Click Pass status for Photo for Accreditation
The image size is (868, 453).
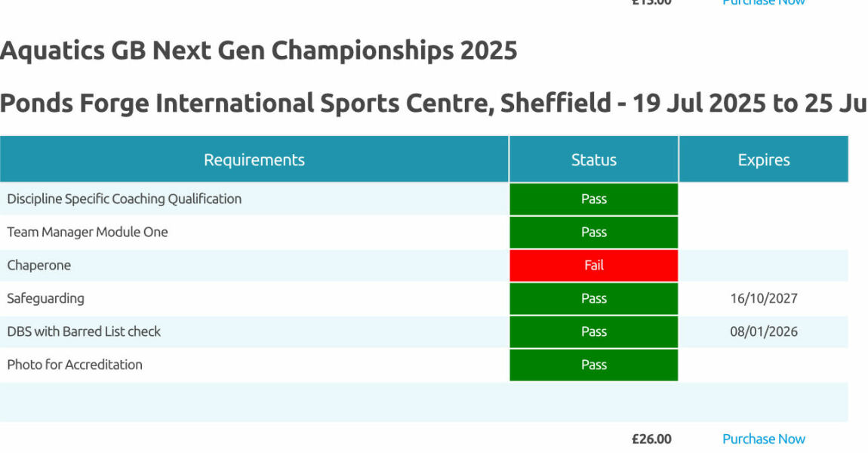click(x=593, y=365)
